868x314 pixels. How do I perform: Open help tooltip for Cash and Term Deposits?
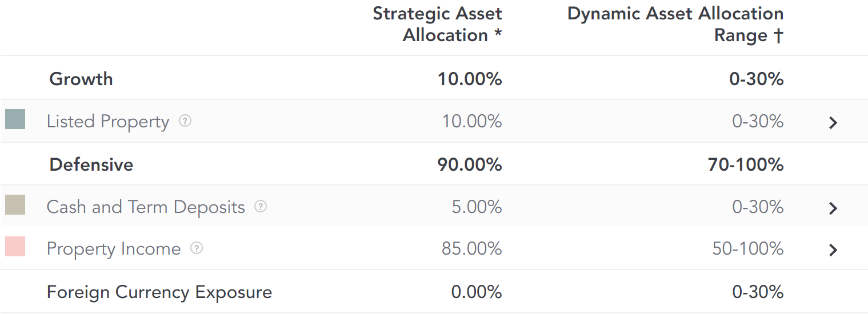261,206
